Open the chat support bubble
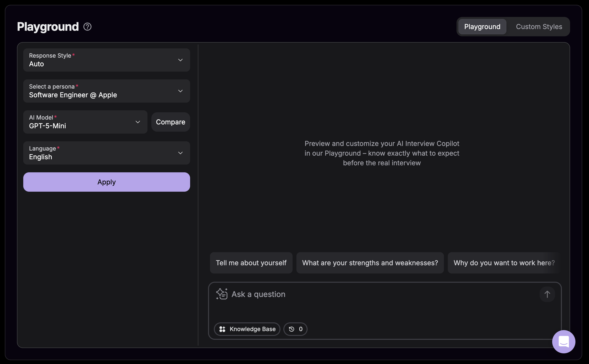 click(564, 341)
